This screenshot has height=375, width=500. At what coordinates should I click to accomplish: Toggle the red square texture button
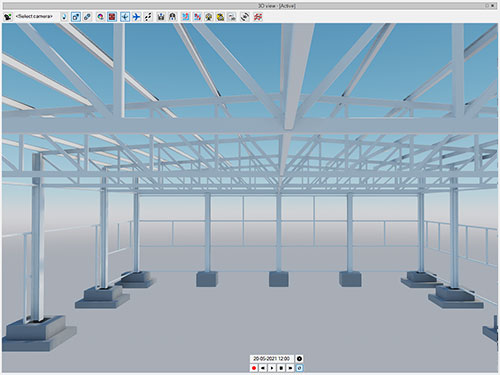click(112, 16)
